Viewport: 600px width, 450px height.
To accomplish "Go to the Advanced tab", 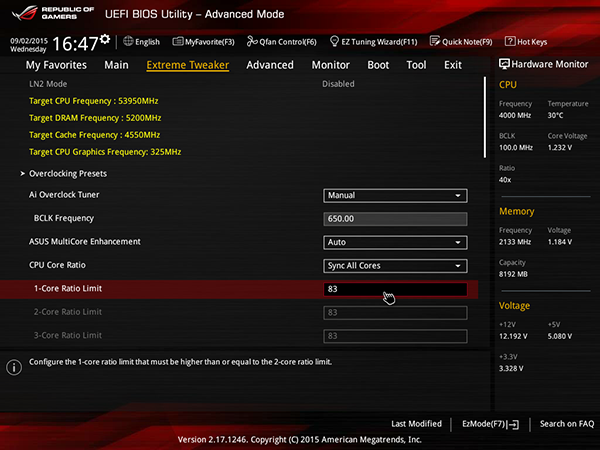I will (x=270, y=65).
